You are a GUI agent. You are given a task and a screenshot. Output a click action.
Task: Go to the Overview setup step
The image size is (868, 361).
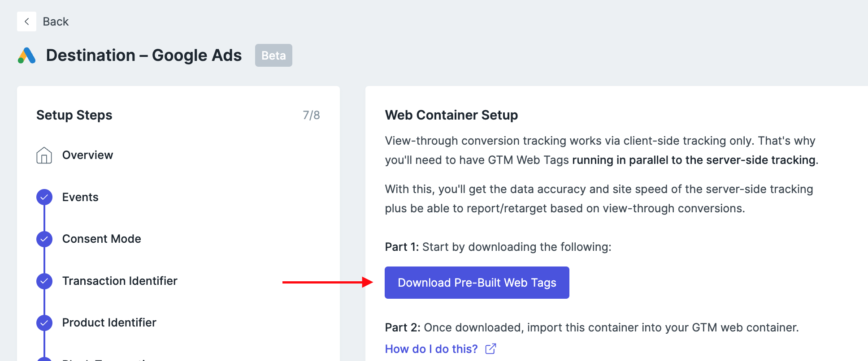(87, 155)
